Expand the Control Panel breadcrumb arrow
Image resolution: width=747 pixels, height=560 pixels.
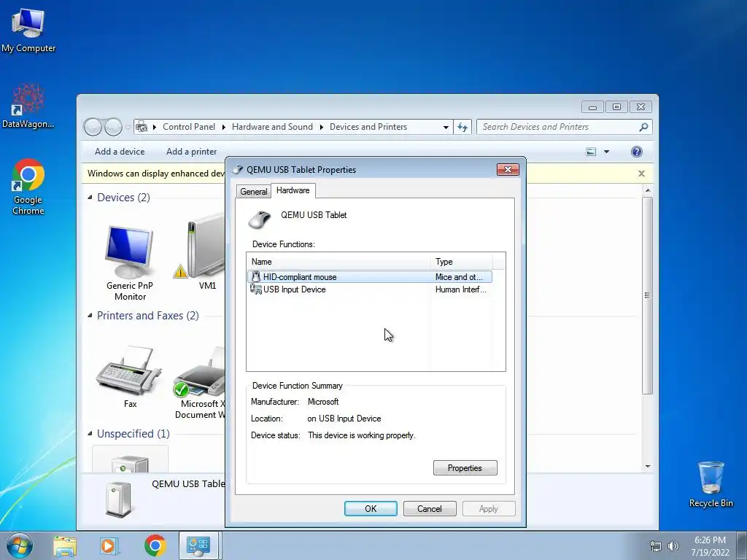[x=223, y=127]
